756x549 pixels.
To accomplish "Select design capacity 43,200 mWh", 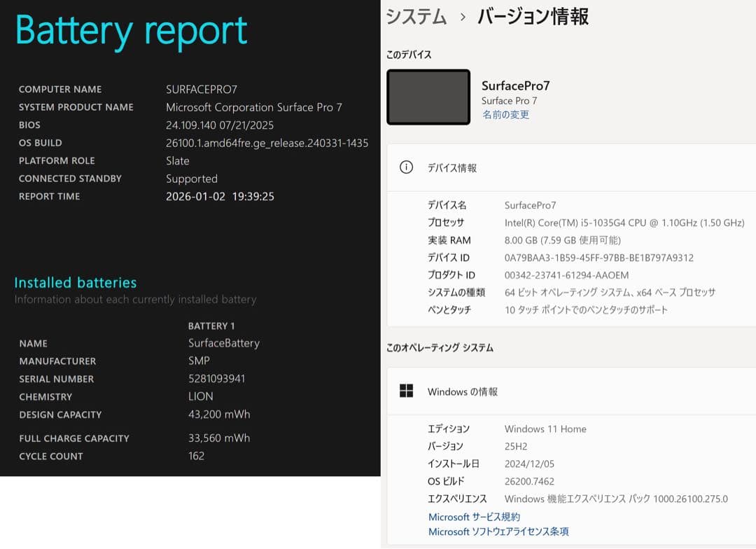I will (219, 415).
